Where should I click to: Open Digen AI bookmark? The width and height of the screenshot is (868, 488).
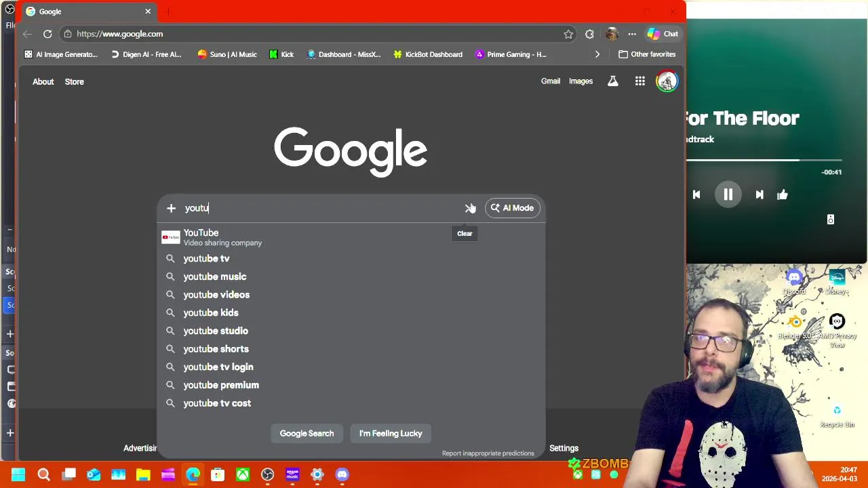(146, 54)
